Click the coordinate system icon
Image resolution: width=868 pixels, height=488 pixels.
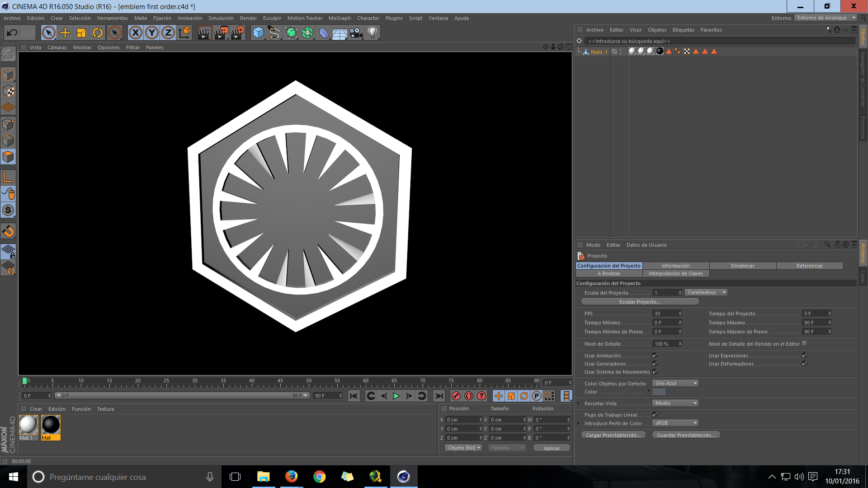click(185, 33)
